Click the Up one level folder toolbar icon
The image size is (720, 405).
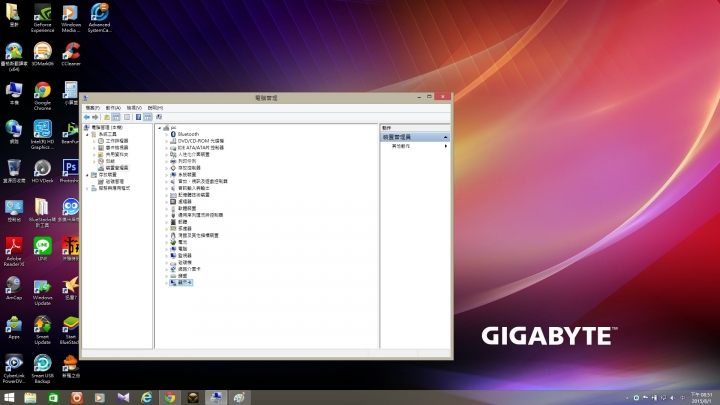point(107,117)
